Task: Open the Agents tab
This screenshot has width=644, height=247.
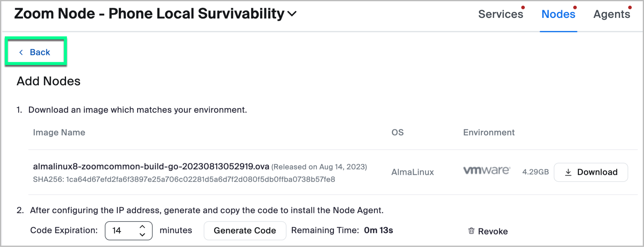Action: tap(611, 14)
